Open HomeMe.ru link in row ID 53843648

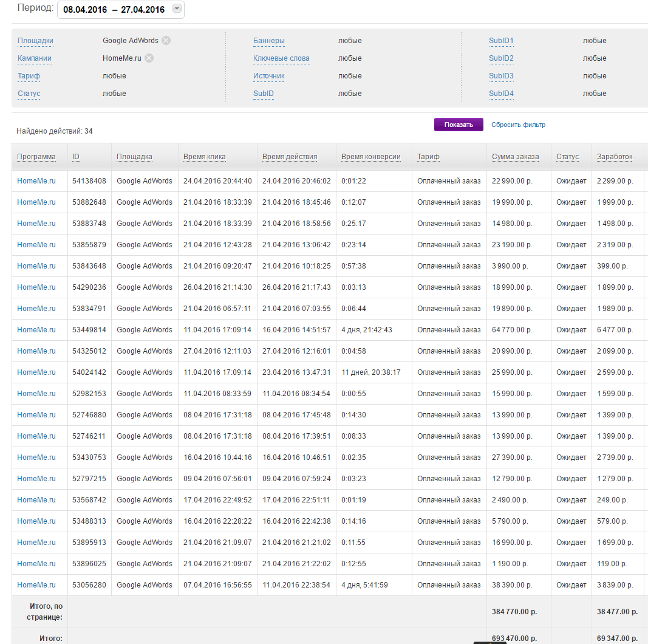coord(36,266)
